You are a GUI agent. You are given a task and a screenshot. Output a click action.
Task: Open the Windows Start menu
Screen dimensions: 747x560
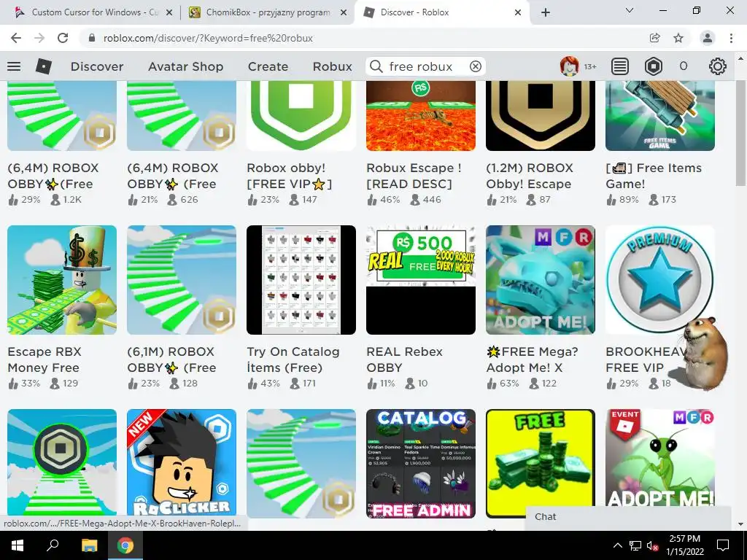(x=18, y=545)
